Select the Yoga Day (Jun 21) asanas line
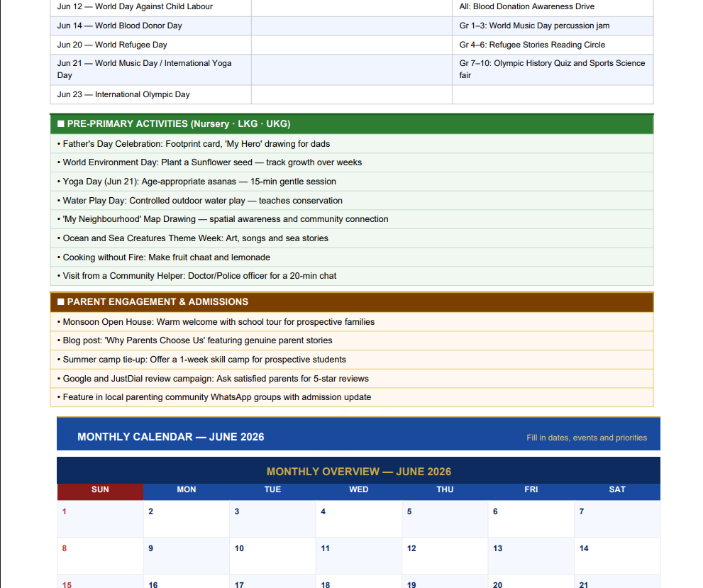703x588 pixels. tap(352, 182)
